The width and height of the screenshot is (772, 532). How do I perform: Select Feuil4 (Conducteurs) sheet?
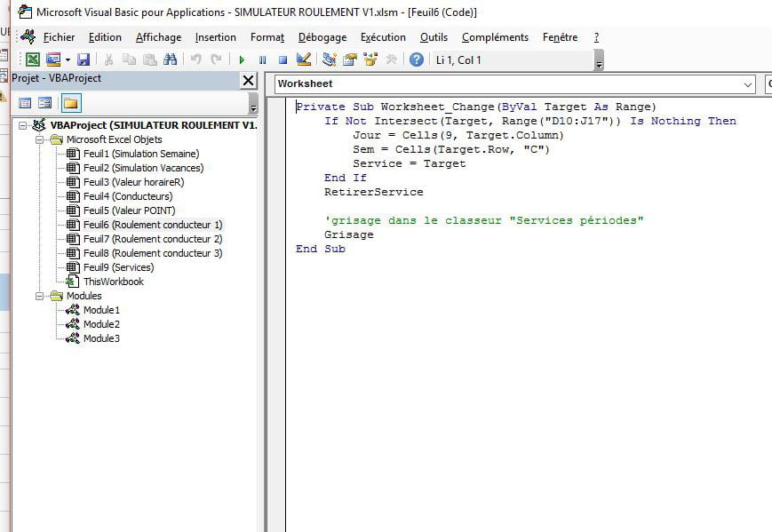[128, 197]
